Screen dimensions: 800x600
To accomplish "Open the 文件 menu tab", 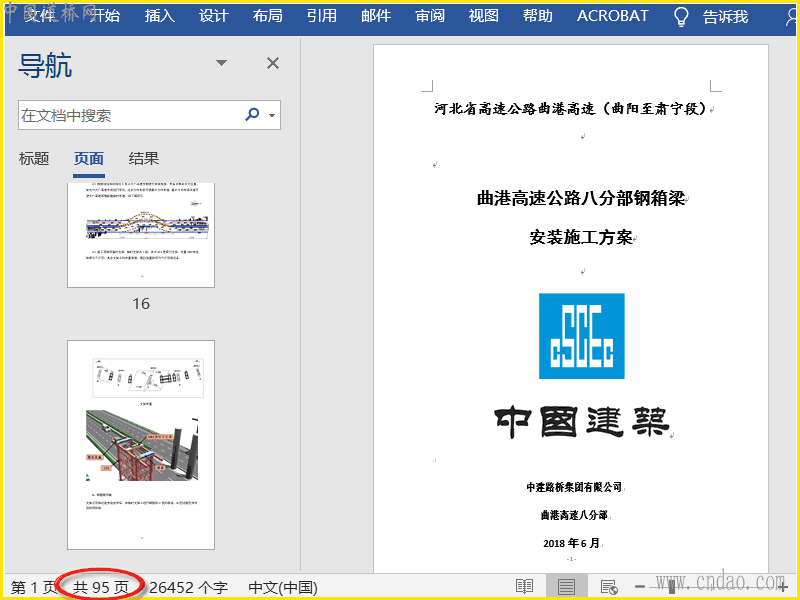I will (x=39, y=16).
